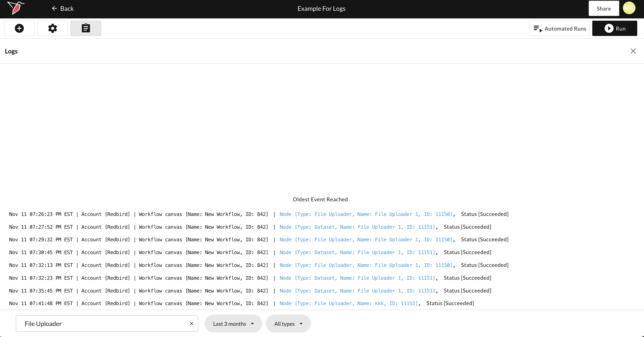Open File Uploader node link at 07:32:13 PM
Image resolution: width=644 pixels, height=337 pixels.
pos(366,265)
